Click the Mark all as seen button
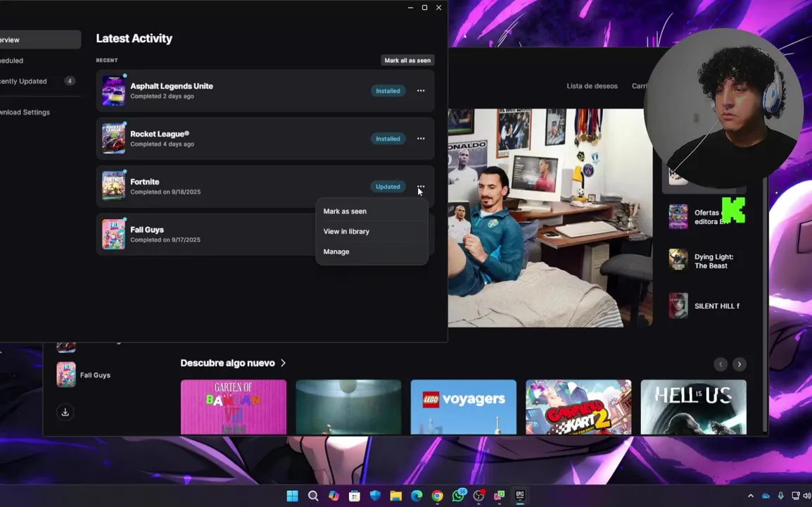Image resolution: width=812 pixels, height=507 pixels. point(407,60)
